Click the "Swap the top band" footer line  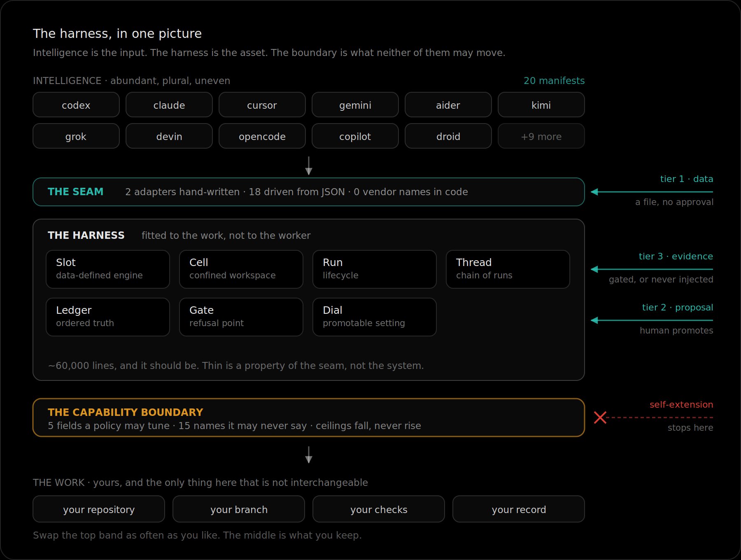tap(197, 535)
